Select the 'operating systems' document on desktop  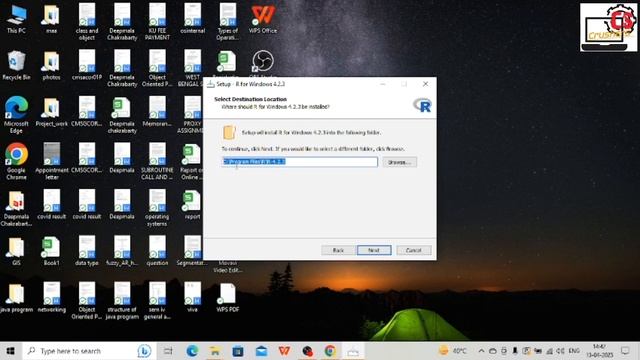157,208
